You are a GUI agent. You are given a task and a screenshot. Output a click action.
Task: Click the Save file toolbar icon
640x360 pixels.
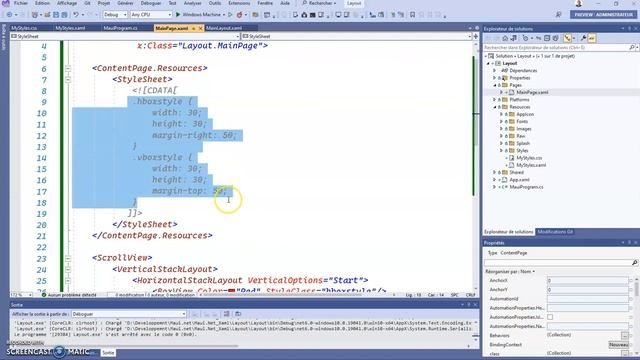pyautogui.click(x=56, y=15)
